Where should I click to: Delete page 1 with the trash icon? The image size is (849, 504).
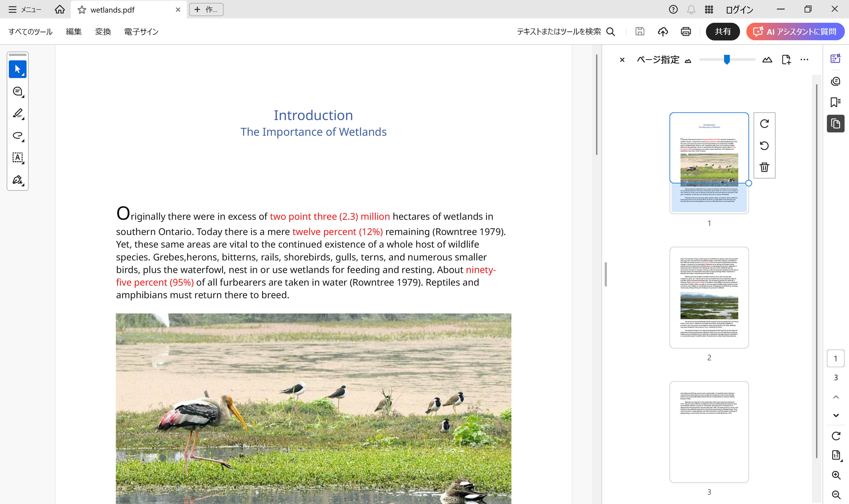pos(764,167)
